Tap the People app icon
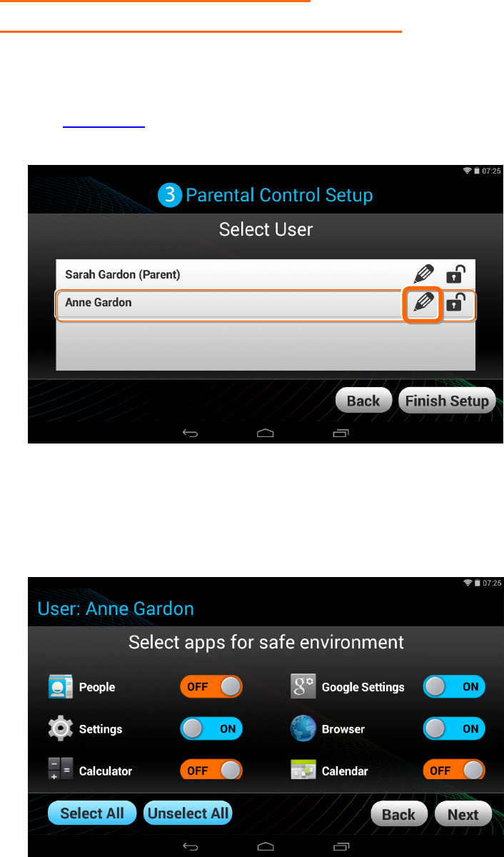The width and height of the screenshot is (504, 857). 61,687
